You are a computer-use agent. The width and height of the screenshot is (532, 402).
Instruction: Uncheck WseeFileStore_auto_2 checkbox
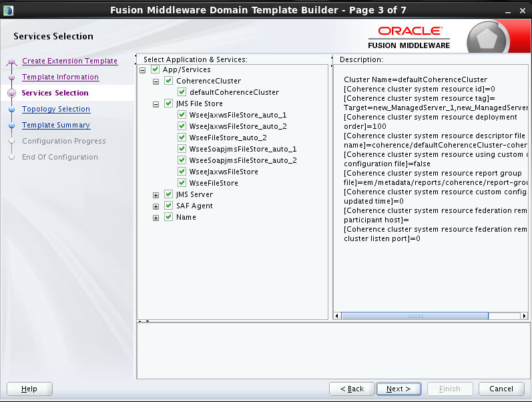tap(182, 138)
